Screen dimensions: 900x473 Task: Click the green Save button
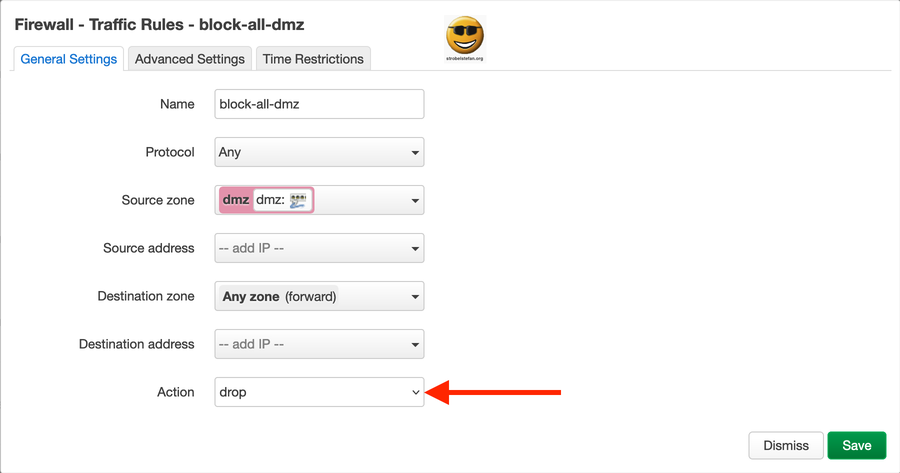click(x=857, y=446)
